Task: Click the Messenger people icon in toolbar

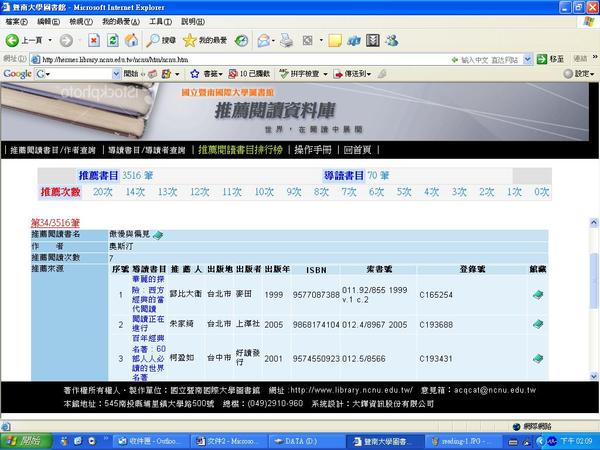Action: [392, 40]
